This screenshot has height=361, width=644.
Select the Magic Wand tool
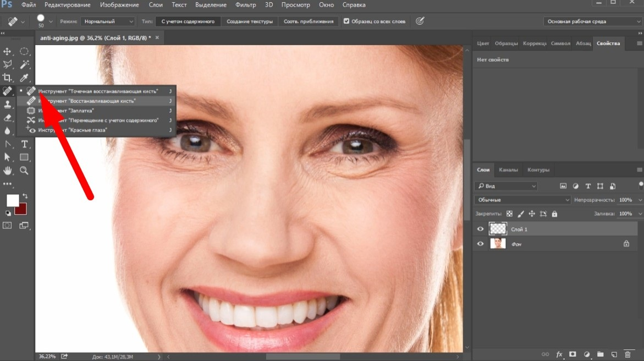24,64
